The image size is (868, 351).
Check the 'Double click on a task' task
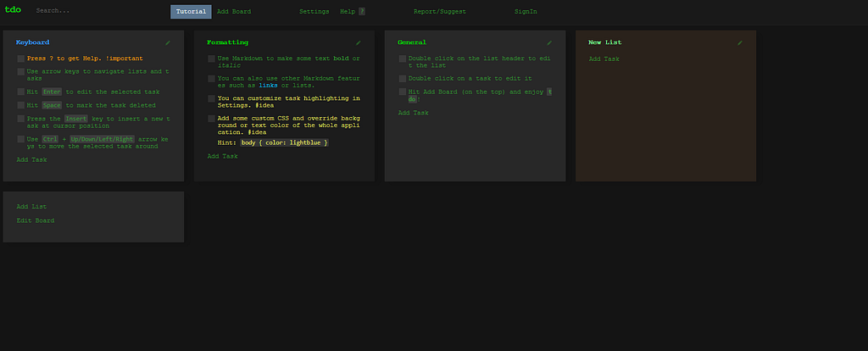click(403, 79)
